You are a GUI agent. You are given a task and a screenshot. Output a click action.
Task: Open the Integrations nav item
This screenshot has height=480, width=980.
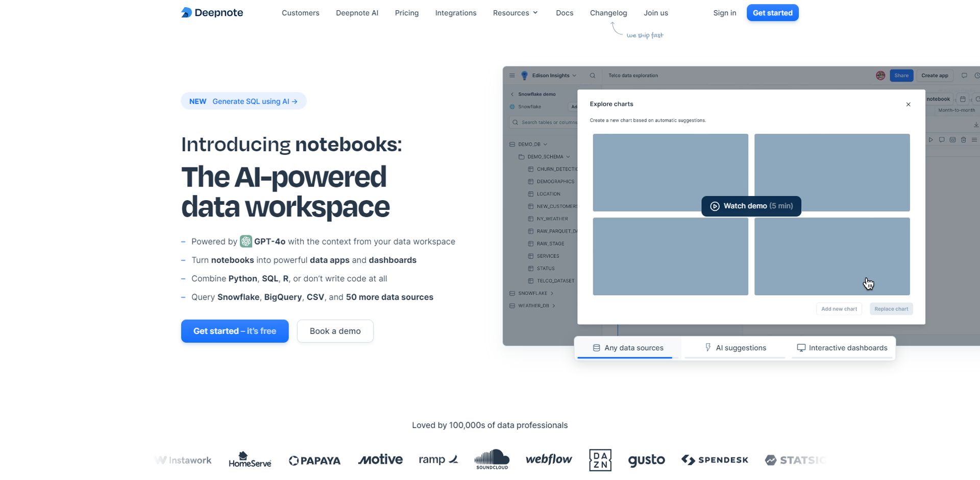[x=456, y=13]
